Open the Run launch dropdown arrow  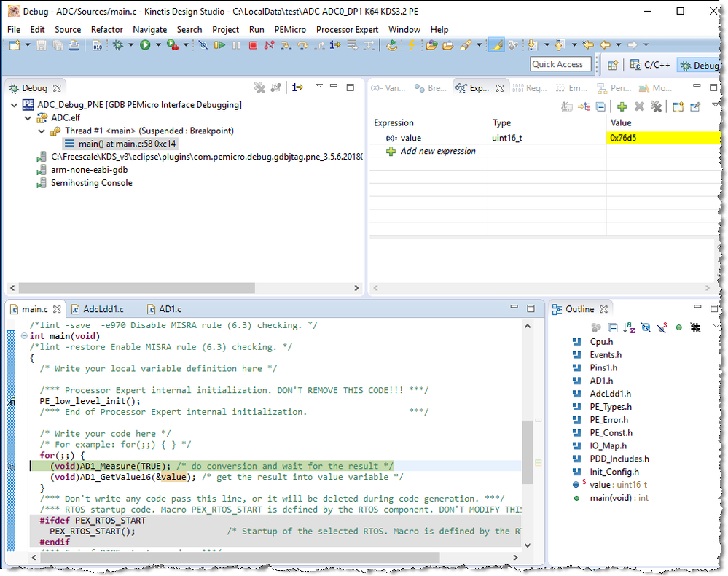158,45
